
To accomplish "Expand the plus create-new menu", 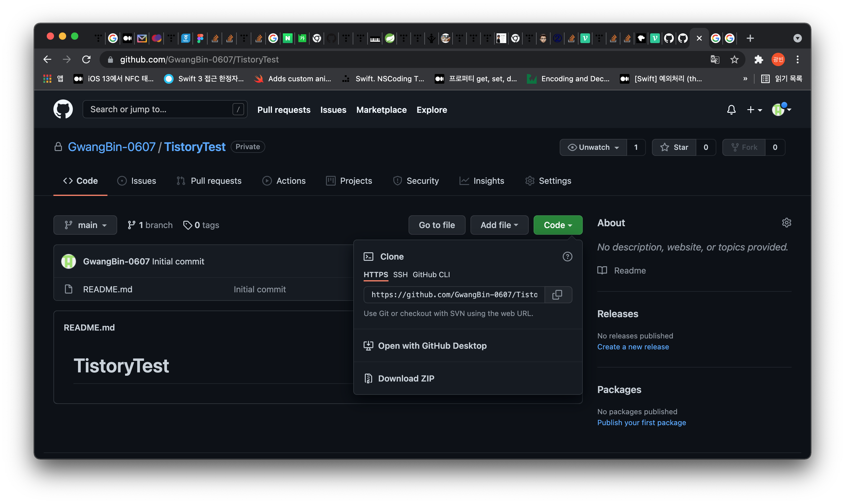I will pyautogui.click(x=754, y=110).
